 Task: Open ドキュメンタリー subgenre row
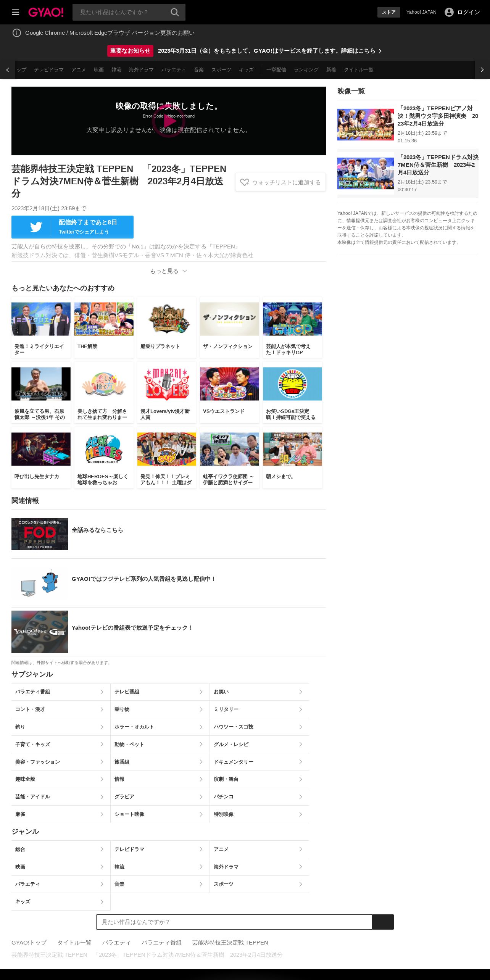[260, 762]
